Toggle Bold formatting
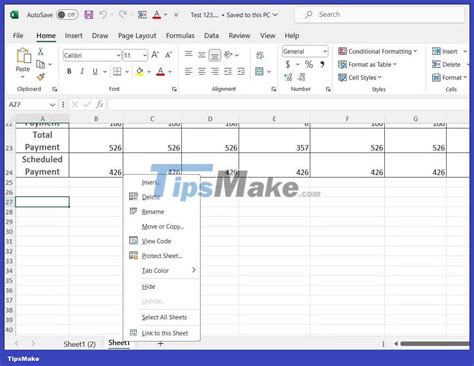Image resolution: width=474 pixels, height=366 pixels. [69, 71]
